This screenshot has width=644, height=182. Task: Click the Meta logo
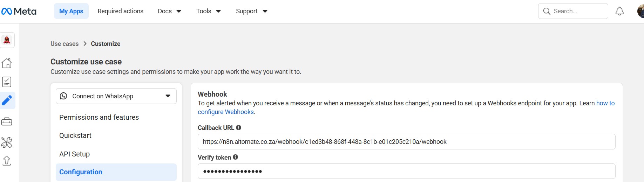coord(19,11)
